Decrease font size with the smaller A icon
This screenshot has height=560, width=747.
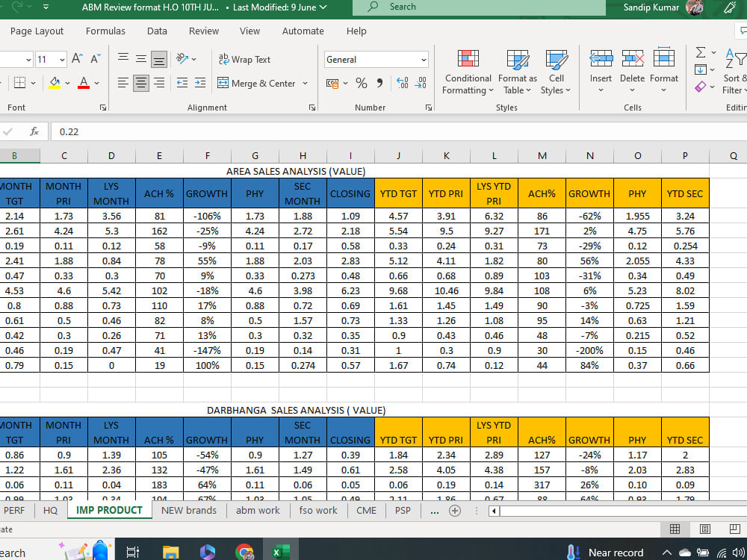96,59
